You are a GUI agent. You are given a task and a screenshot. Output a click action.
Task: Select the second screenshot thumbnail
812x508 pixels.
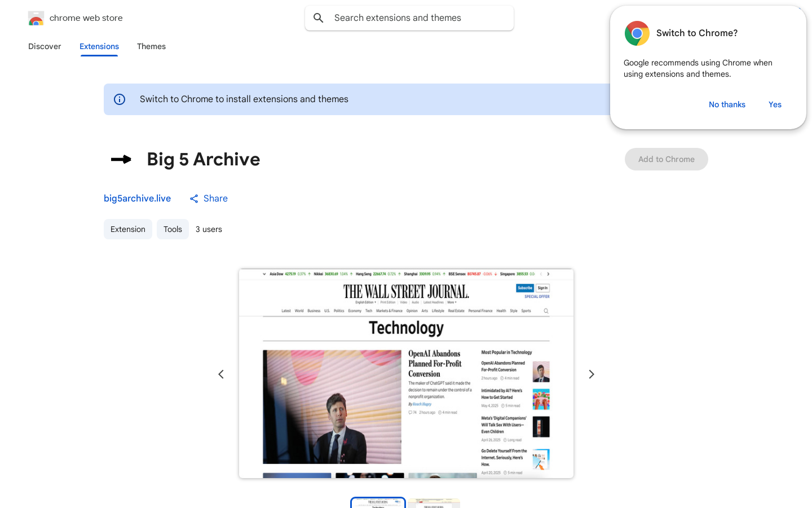point(434,503)
